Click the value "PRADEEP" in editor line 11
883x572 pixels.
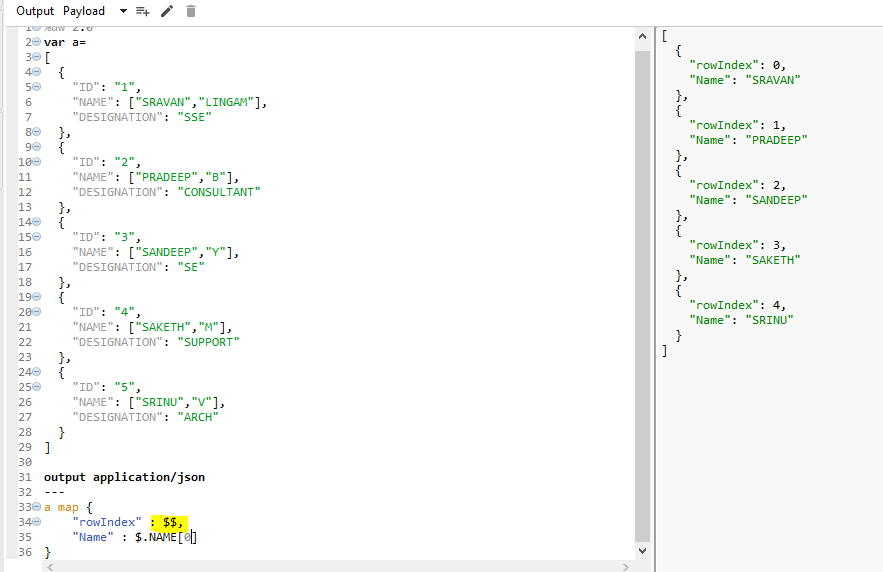click(x=166, y=177)
